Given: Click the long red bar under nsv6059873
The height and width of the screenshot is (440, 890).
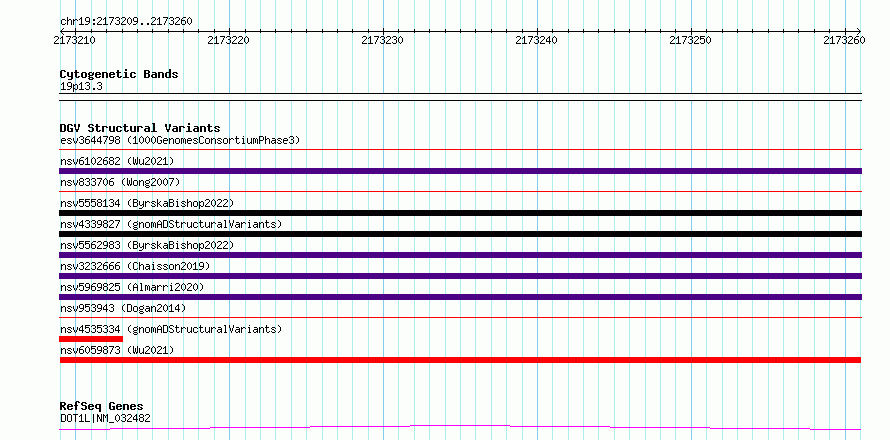Looking at the screenshot, I should pos(460,360).
